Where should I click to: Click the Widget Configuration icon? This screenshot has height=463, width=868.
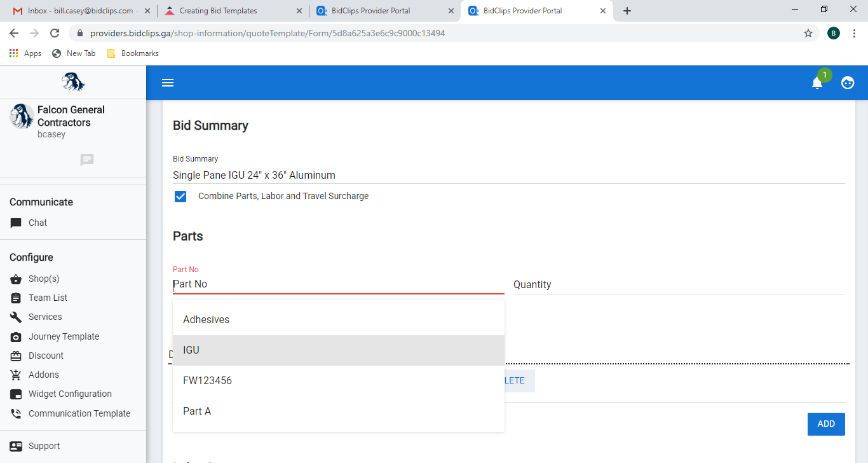[x=16, y=394]
